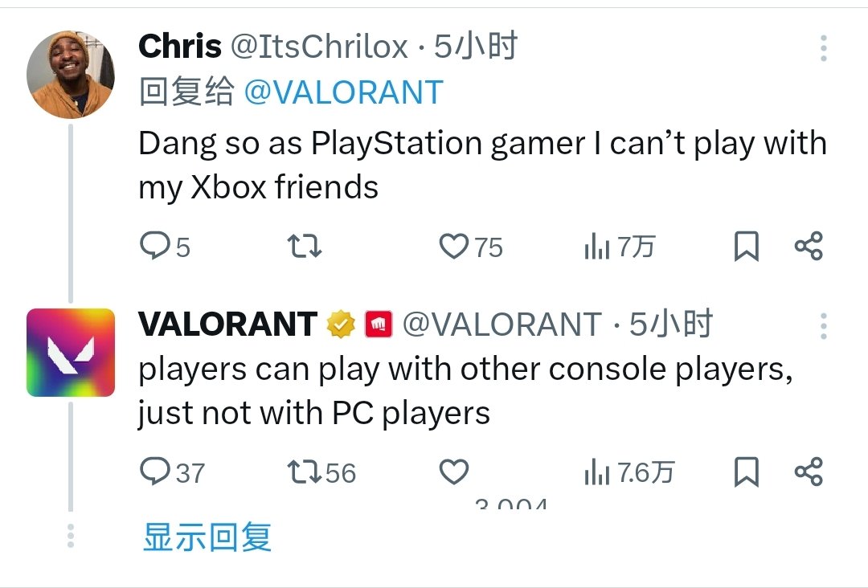The image size is (868, 588).
Task: Open VALORANT's rainbow profile avatar
Action: (x=71, y=352)
